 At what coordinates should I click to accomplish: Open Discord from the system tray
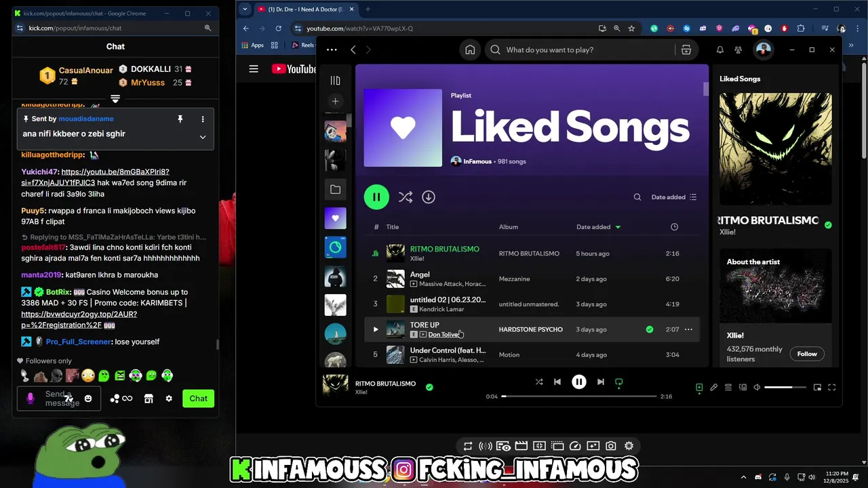pos(758,477)
